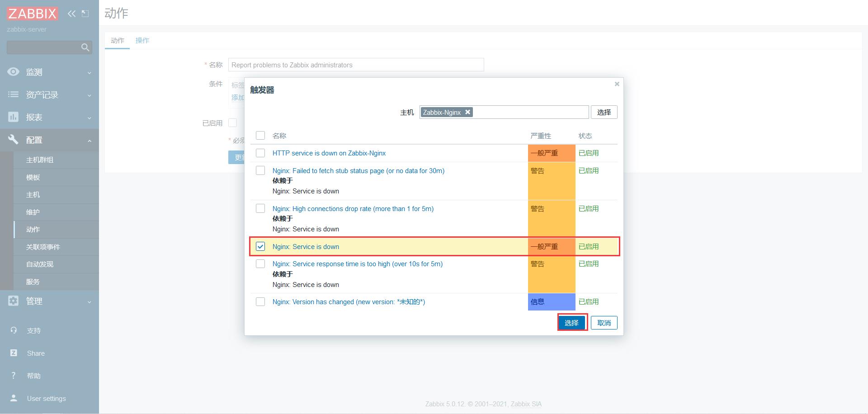Click zabbix-server label under logo
Viewport: 868px width, 414px height.
tap(27, 29)
